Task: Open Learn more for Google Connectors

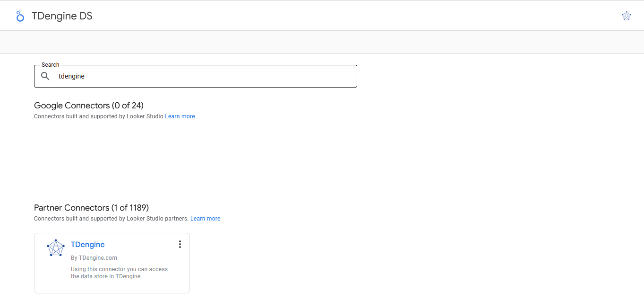Action: coord(180,116)
